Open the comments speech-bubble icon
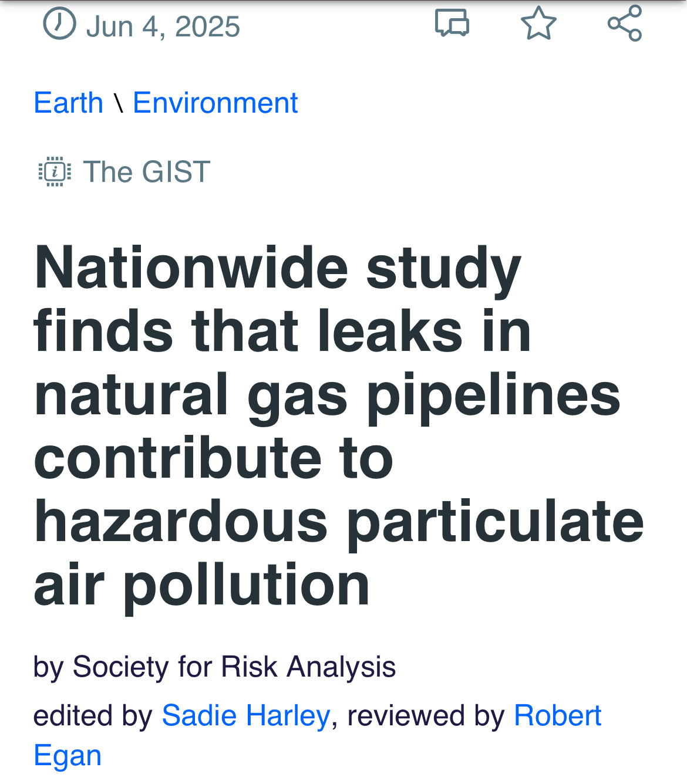 [x=452, y=23]
